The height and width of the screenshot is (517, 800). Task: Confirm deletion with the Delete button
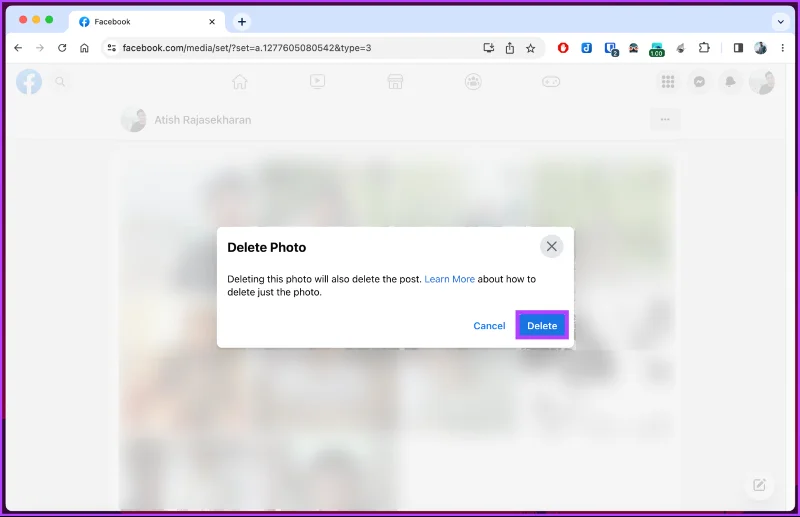tap(542, 325)
